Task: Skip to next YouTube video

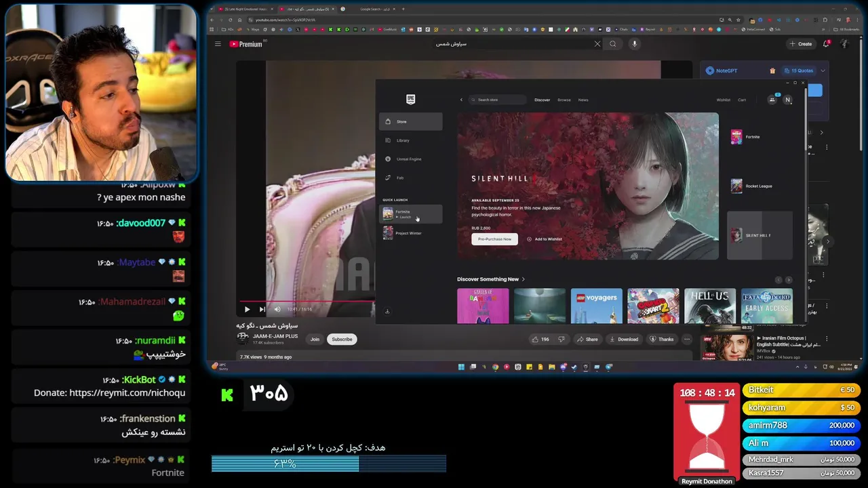Action: [x=262, y=309]
